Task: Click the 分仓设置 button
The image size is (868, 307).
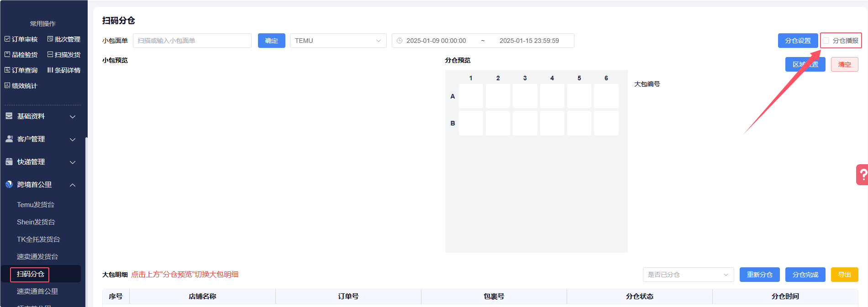Action: pyautogui.click(x=798, y=41)
